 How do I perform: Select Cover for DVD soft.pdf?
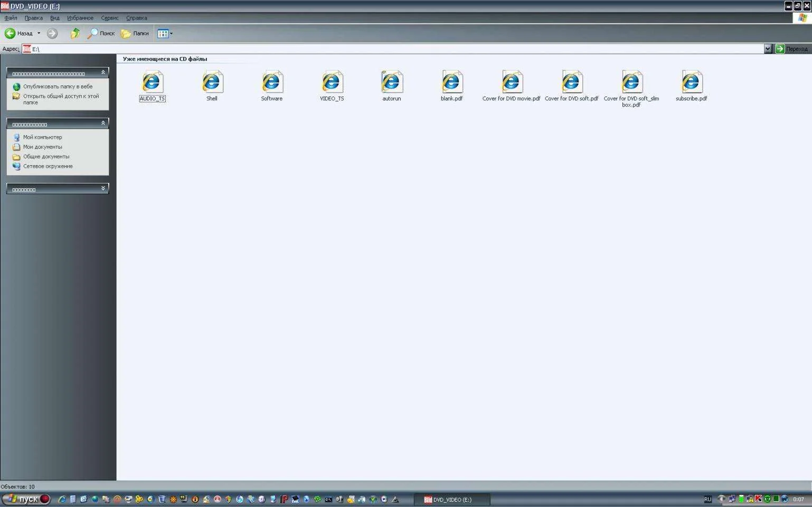click(x=571, y=85)
